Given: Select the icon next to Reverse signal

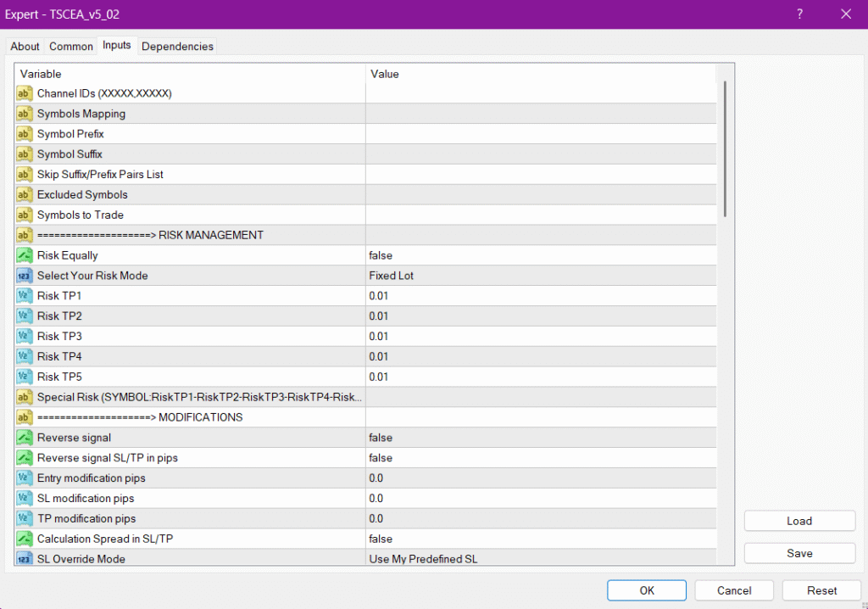Looking at the screenshot, I should (25, 438).
